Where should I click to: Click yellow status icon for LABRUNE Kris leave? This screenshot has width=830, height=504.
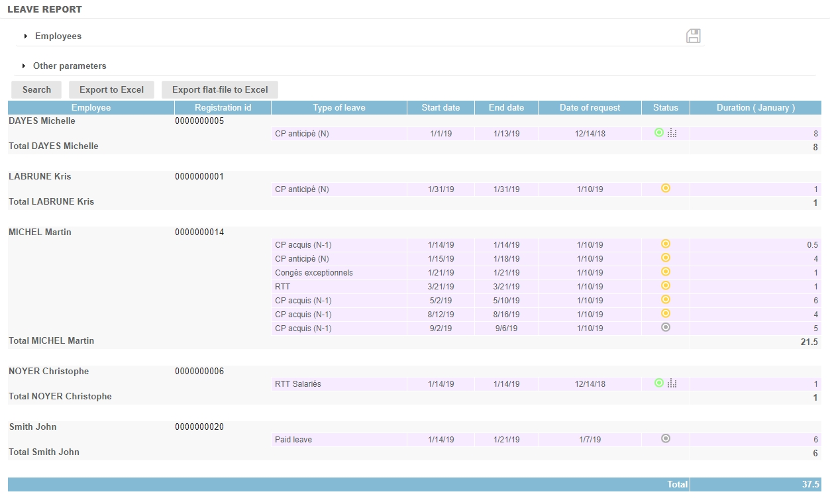pos(666,188)
